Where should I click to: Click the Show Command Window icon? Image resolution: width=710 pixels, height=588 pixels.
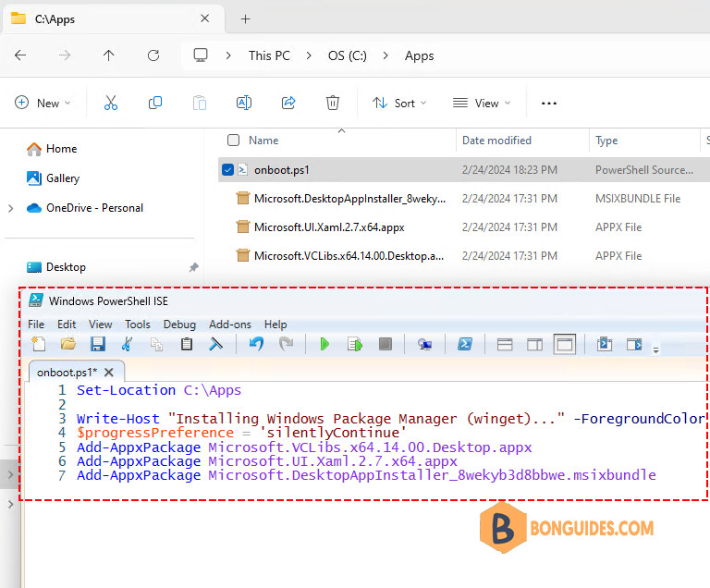point(605,344)
